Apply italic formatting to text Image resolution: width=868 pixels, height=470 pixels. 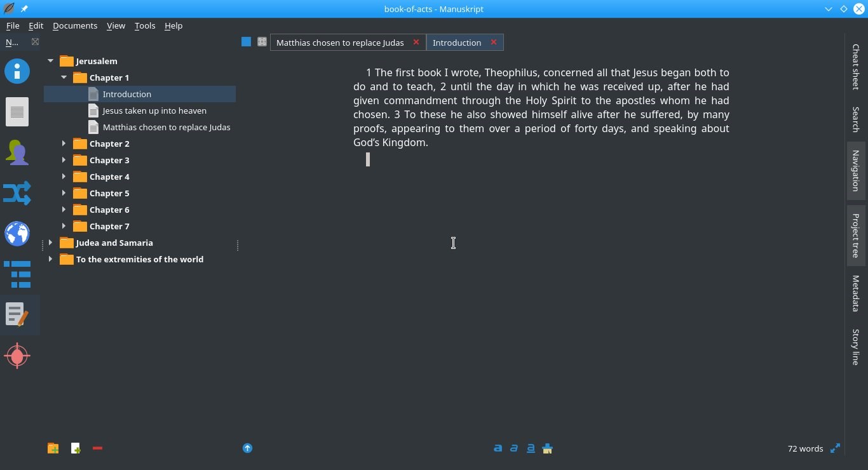[514, 448]
